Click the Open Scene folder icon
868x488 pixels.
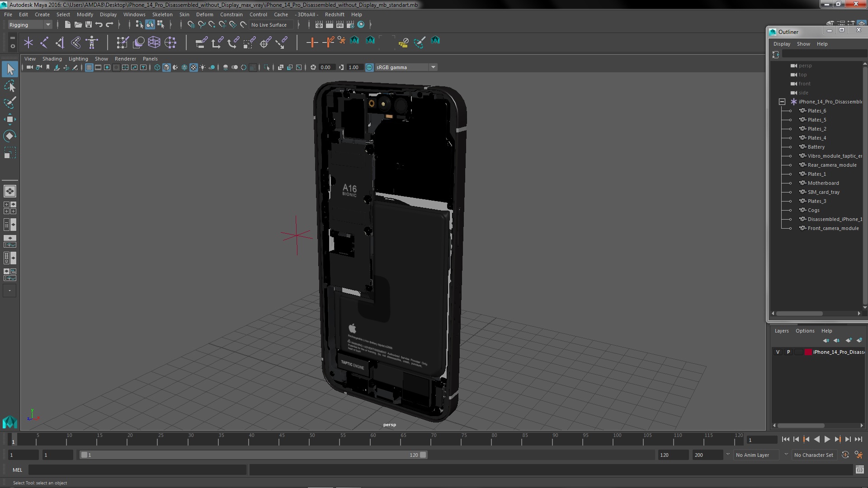pyautogui.click(x=78, y=24)
